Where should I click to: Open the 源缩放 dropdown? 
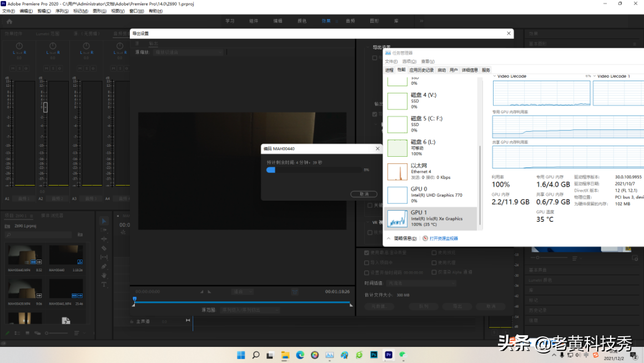click(188, 52)
